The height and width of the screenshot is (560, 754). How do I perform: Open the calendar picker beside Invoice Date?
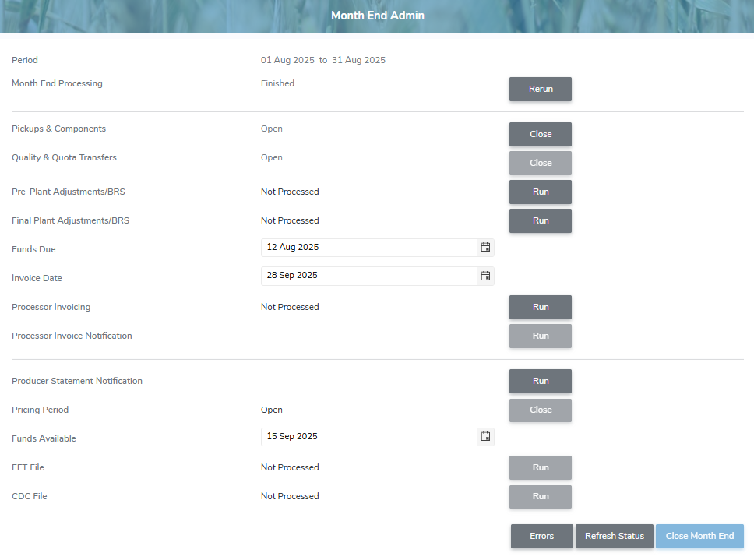tap(485, 276)
